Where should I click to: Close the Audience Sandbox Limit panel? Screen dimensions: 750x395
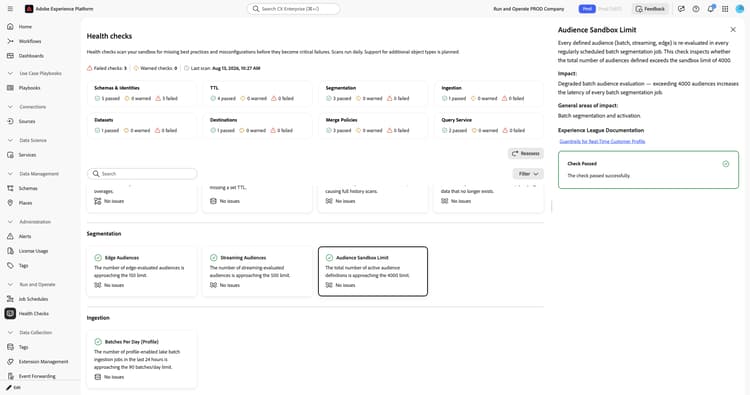pyautogui.click(x=733, y=30)
